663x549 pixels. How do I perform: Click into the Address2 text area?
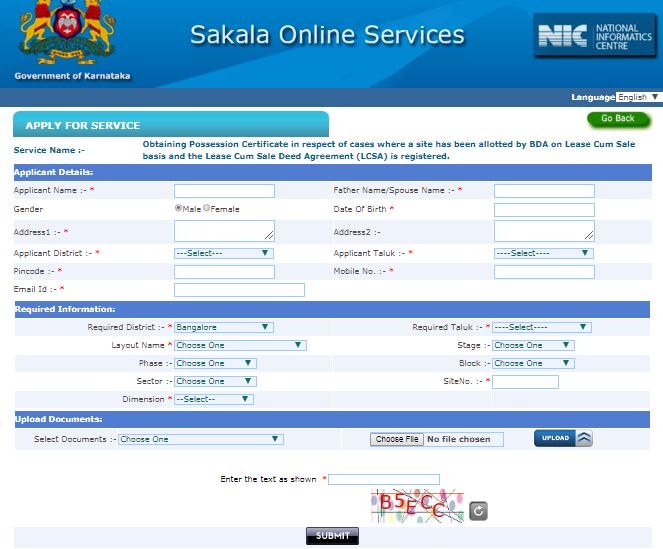point(544,231)
